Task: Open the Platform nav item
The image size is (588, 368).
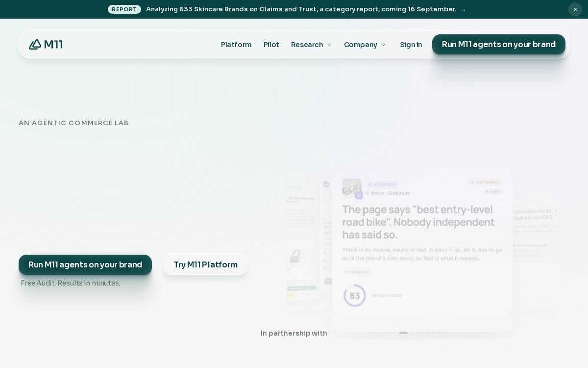Action: (x=236, y=45)
